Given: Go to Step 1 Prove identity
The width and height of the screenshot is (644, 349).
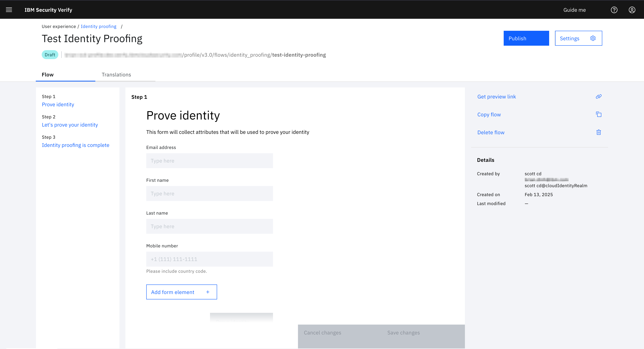Looking at the screenshot, I should (58, 105).
